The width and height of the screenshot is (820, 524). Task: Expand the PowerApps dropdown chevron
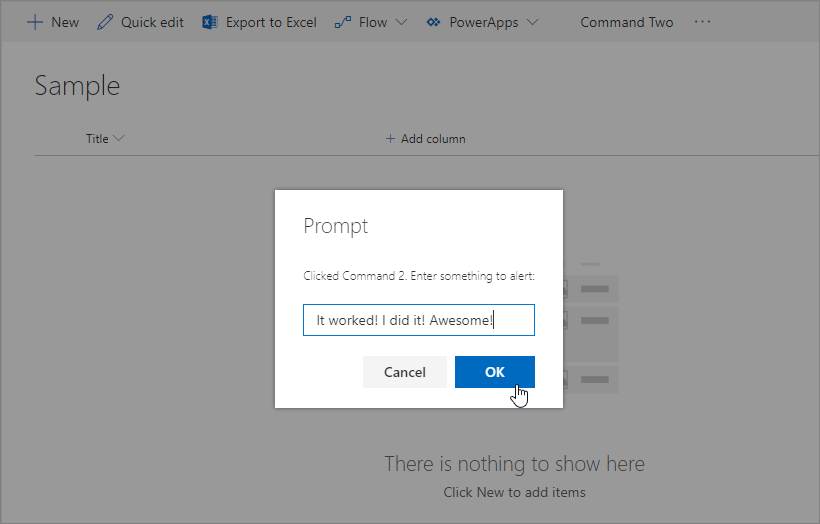tap(532, 22)
